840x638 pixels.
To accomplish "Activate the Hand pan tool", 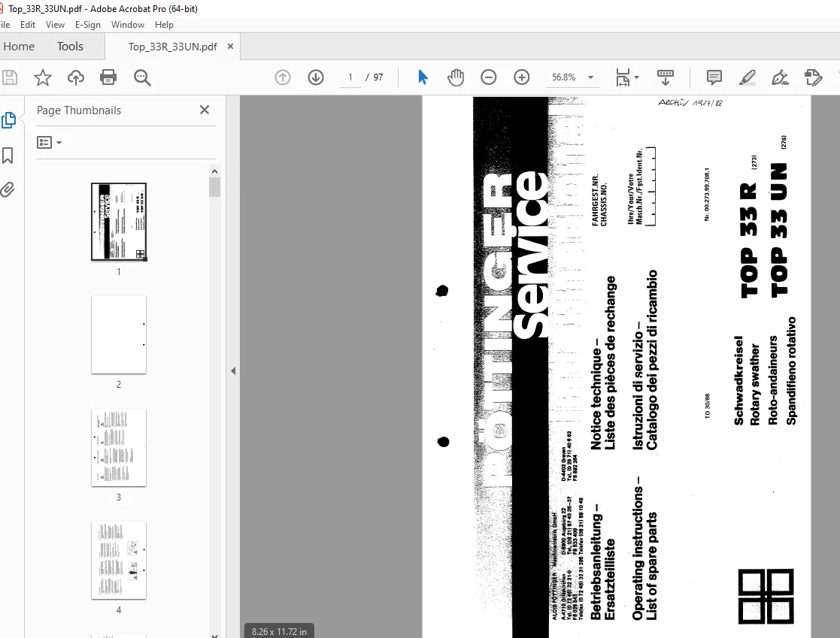I will (x=456, y=77).
